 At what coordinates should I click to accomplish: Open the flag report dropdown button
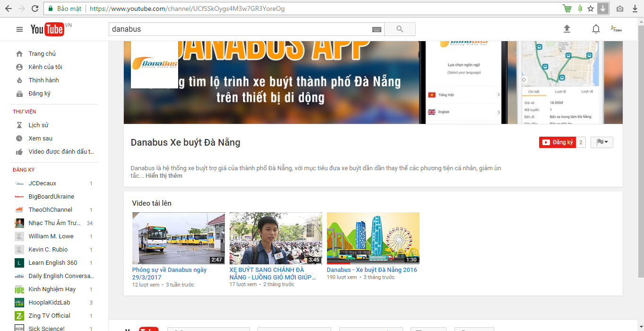coord(602,142)
